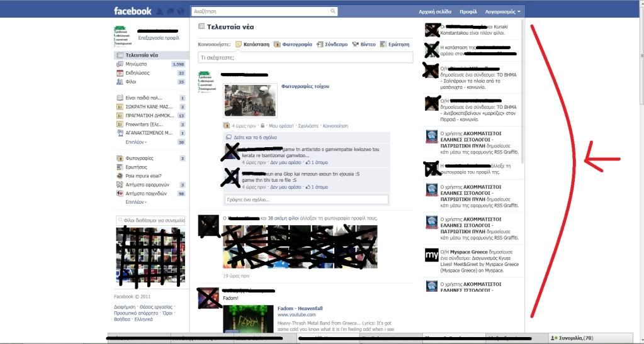Expand Επιπλέον under the apps list

coord(136,202)
